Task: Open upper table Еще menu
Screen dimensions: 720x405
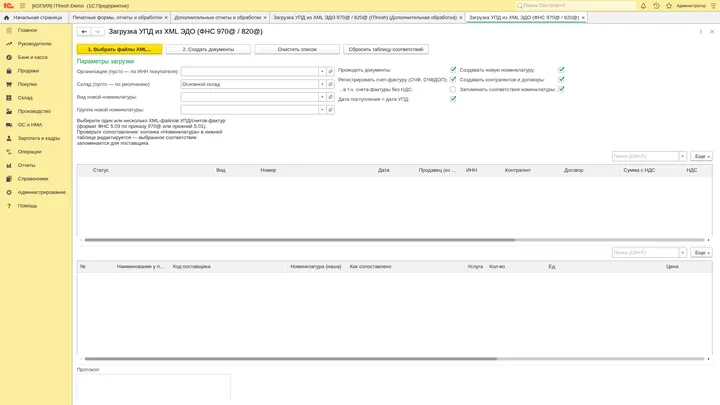Action: click(701, 157)
